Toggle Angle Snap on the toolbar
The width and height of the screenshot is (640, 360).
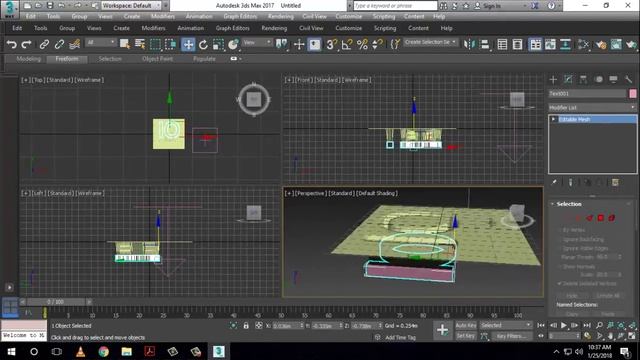[x=347, y=44]
